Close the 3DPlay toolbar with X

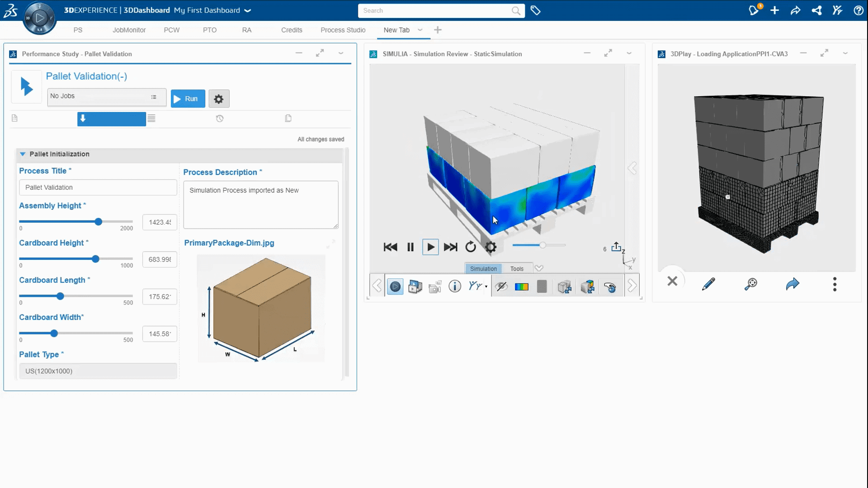pyautogui.click(x=672, y=282)
